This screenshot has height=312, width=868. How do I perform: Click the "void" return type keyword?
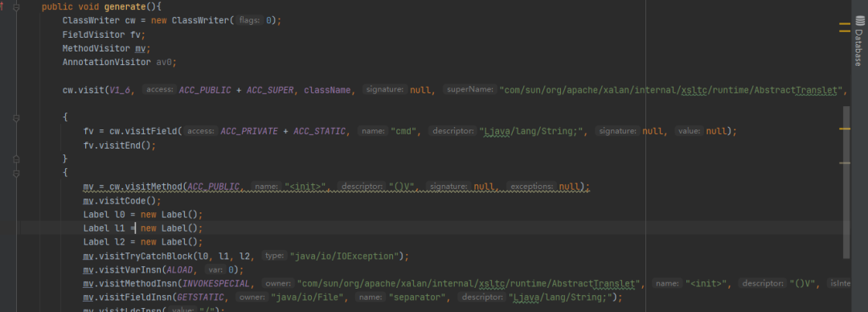(88, 7)
